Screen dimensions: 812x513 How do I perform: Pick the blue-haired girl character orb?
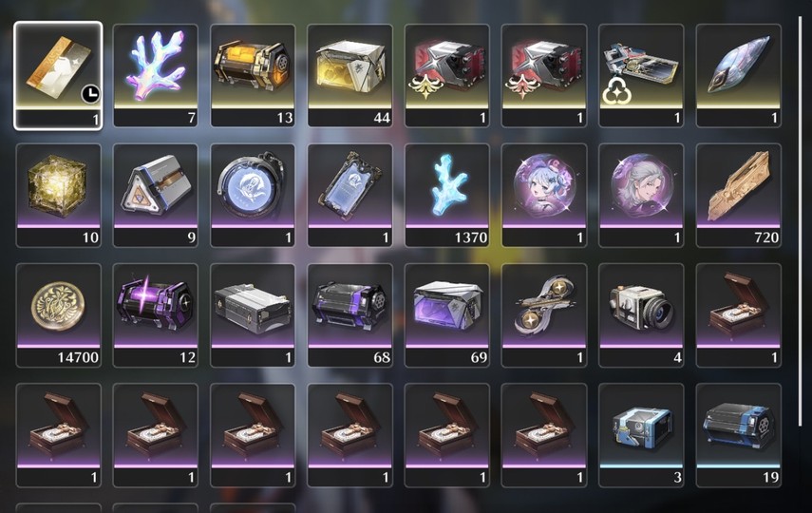(x=544, y=196)
